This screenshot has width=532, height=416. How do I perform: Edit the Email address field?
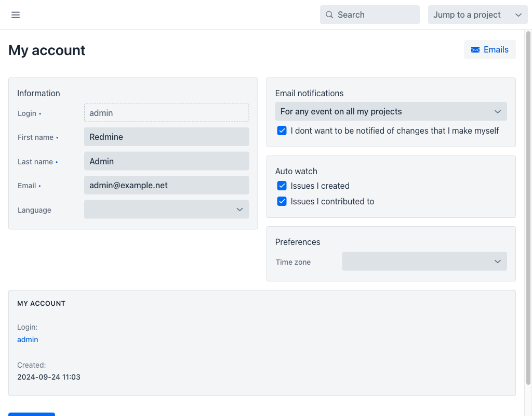click(166, 185)
